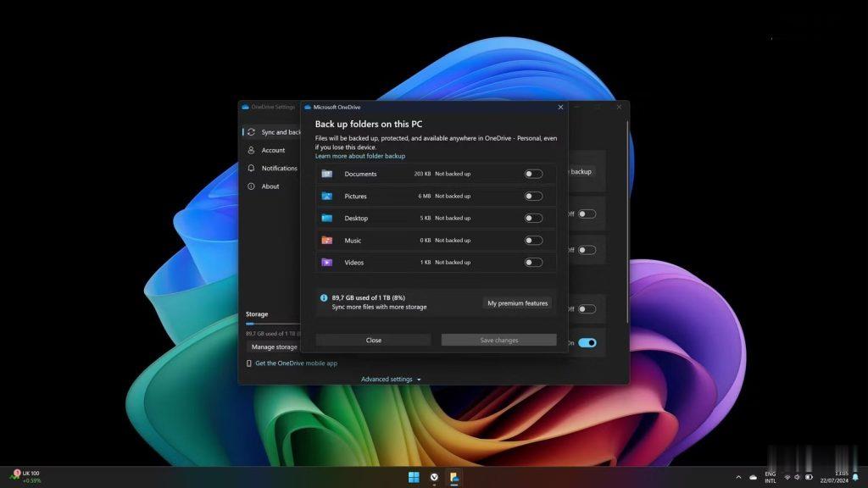Open the Notifications section in the sidebar
This screenshot has width=868, height=488.
(x=272, y=169)
